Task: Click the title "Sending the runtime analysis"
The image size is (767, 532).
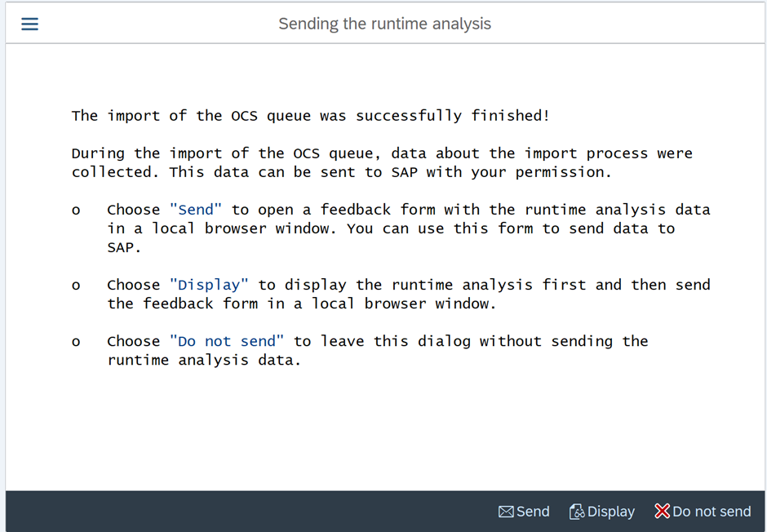Action: pos(384,24)
